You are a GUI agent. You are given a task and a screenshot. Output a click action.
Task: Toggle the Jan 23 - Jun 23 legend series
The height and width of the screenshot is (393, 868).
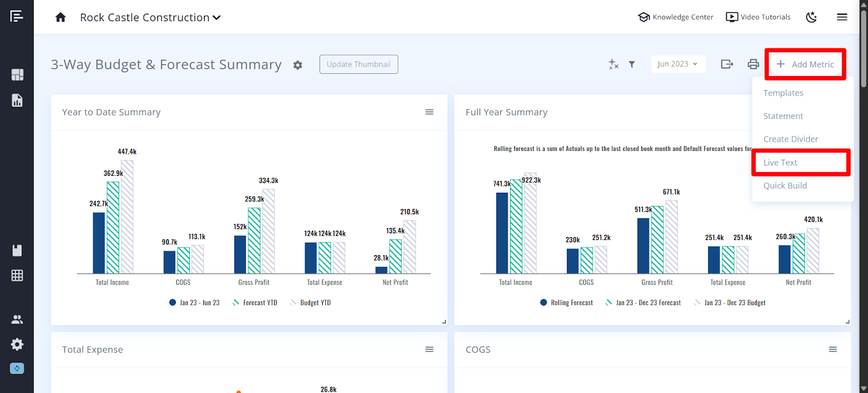point(194,303)
